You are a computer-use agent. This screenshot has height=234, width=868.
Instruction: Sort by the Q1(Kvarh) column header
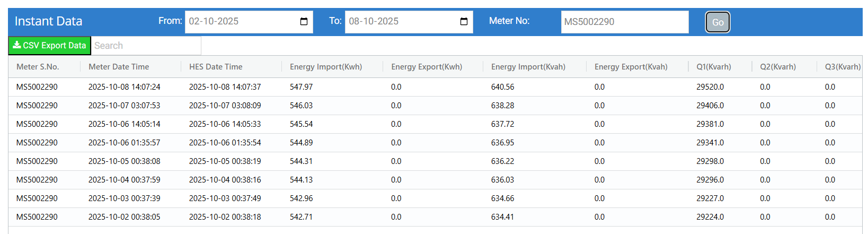click(x=714, y=67)
